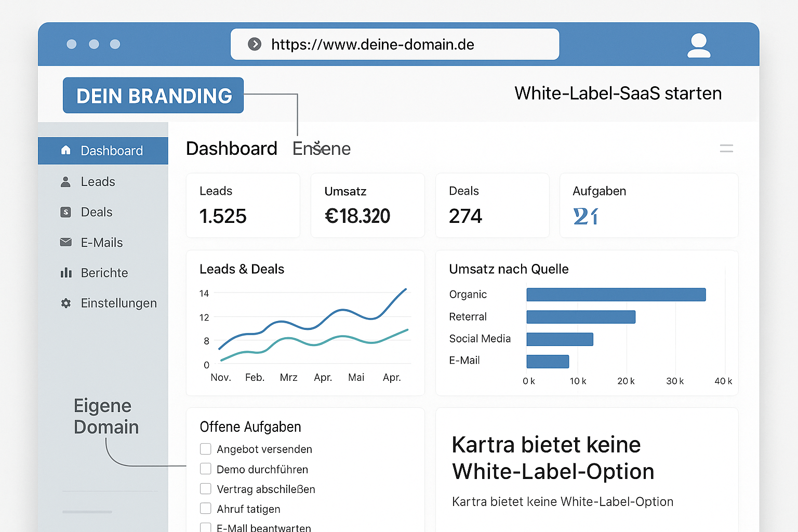Click the E-Mail revenue bar
Viewport: 798px width, 532px height.
pos(548,362)
